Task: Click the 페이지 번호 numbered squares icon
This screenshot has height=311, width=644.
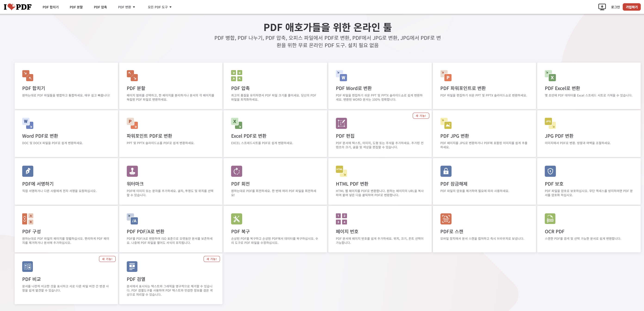Action: point(341,219)
